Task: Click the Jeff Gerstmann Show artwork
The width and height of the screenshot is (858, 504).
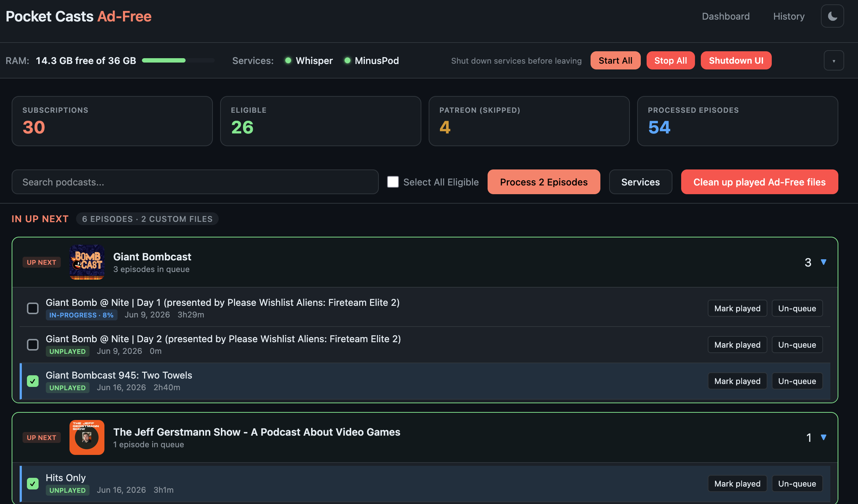Action: tap(87, 437)
